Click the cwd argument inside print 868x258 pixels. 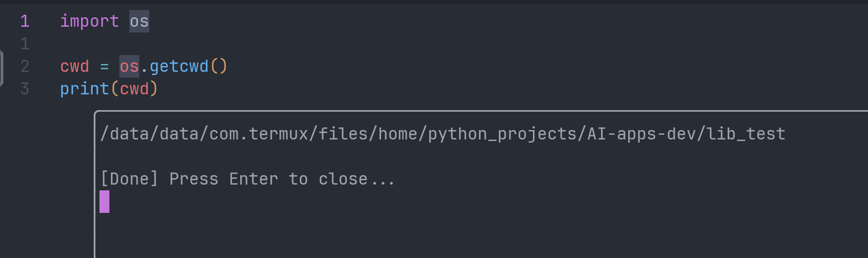point(135,89)
